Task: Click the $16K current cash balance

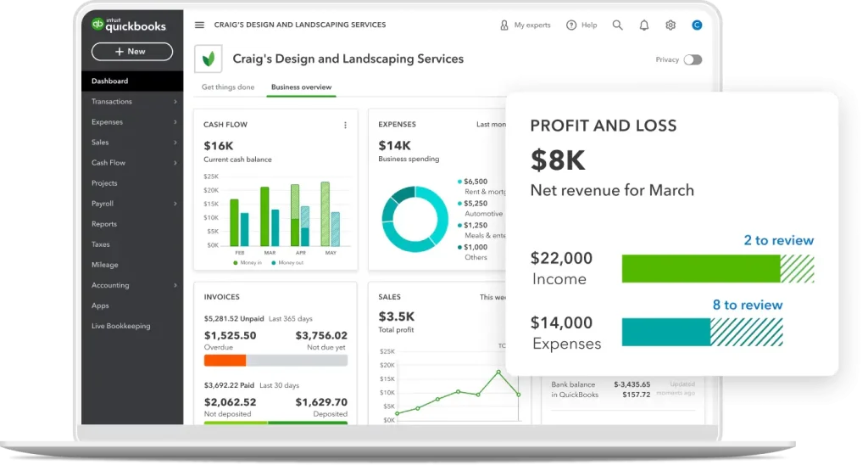Action: click(219, 146)
